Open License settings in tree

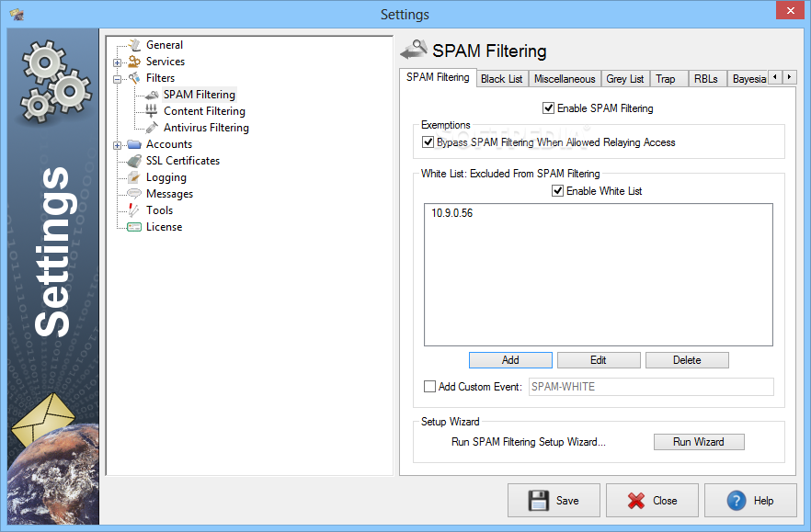coord(164,227)
